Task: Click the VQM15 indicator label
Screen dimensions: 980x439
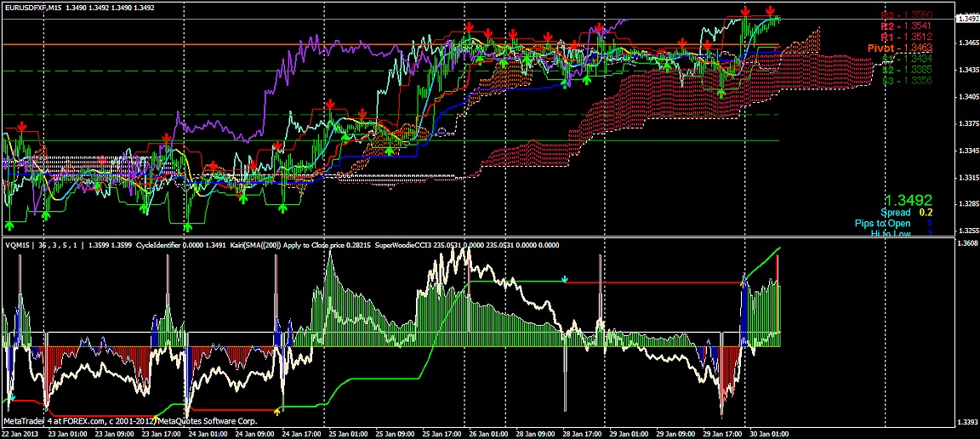Action: 16,245
